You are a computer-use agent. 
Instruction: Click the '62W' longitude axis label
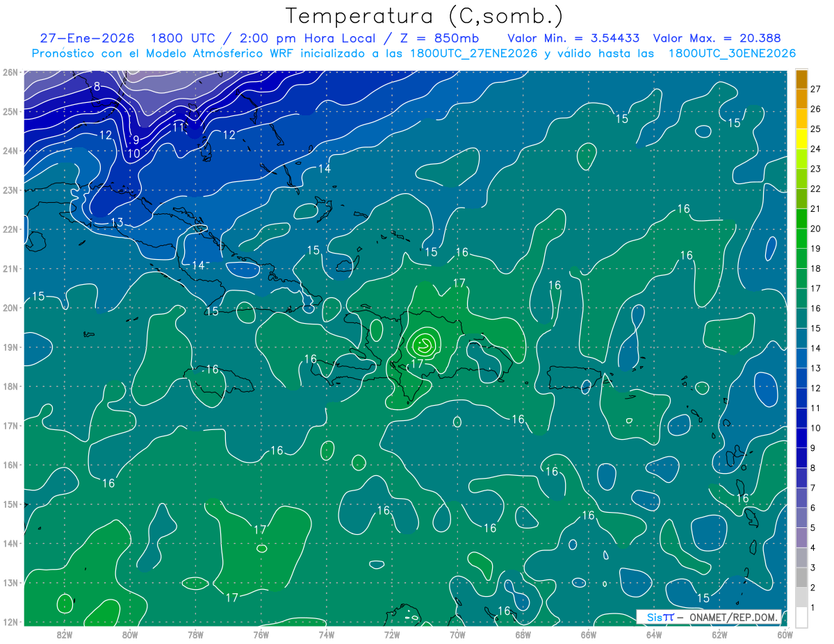(x=719, y=634)
